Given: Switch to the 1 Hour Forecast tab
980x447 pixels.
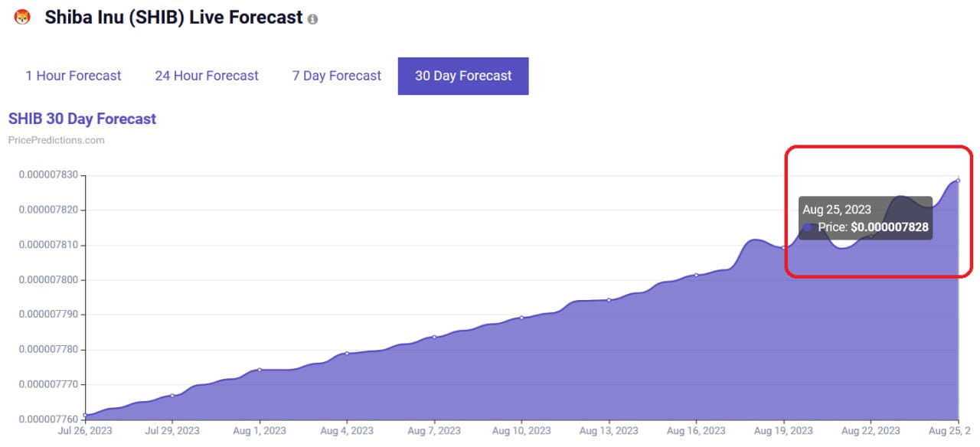Looking at the screenshot, I should point(73,76).
